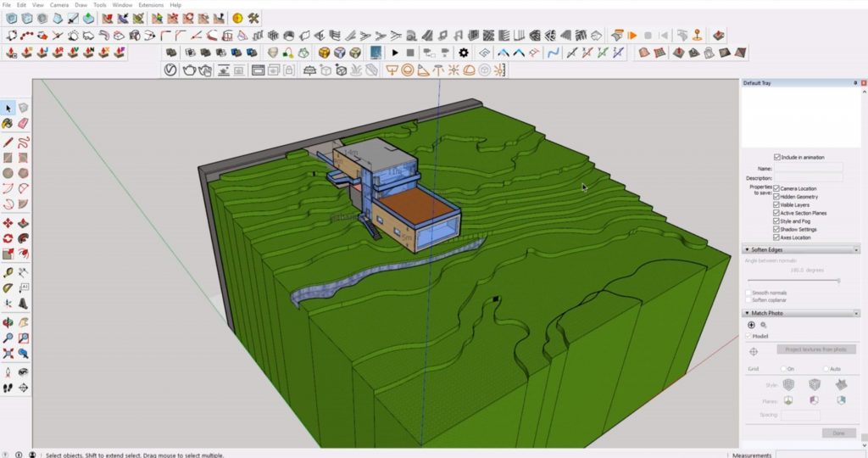Click the Add Scene plus icon in Match Photo
This screenshot has height=458, width=868.
point(751,325)
